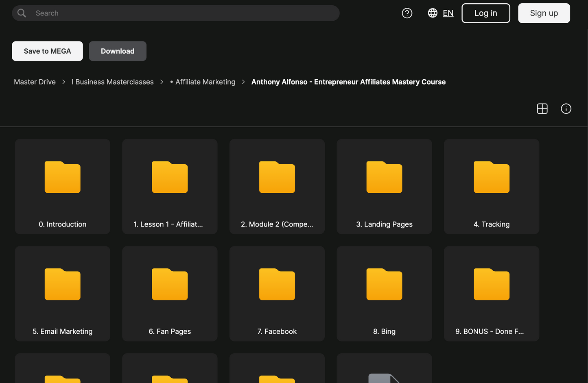The image size is (588, 383).
Task: Select the '1. Lesson 1 - Affiliat...' label
Action: point(168,224)
